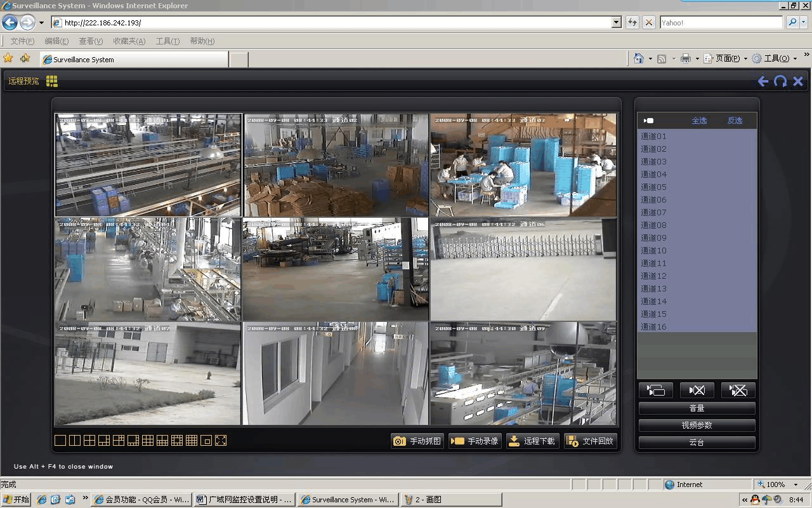Image resolution: width=812 pixels, height=508 pixels.
Task: Expand the 音量 volume panel
Action: pos(697,408)
